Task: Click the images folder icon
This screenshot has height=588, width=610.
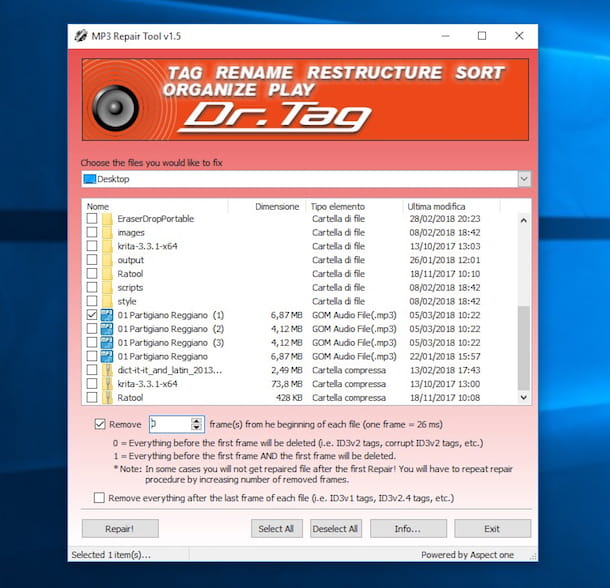Action: [107, 233]
